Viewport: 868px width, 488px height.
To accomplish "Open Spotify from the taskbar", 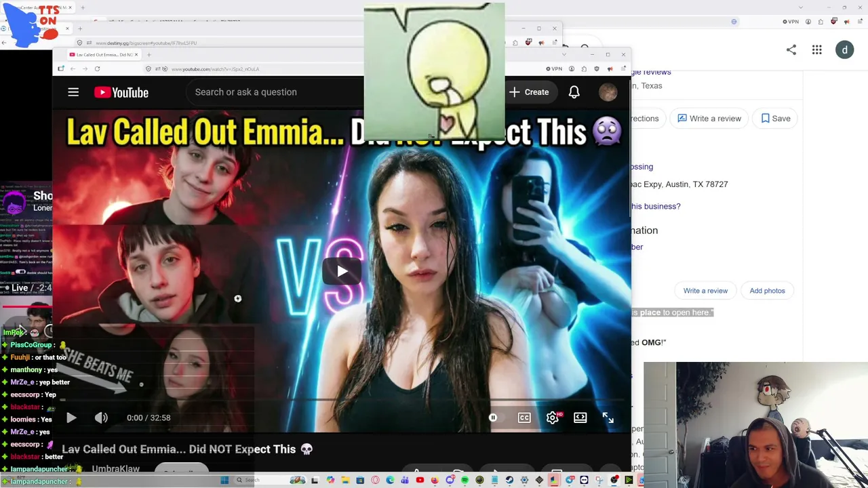I will click(465, 480).
